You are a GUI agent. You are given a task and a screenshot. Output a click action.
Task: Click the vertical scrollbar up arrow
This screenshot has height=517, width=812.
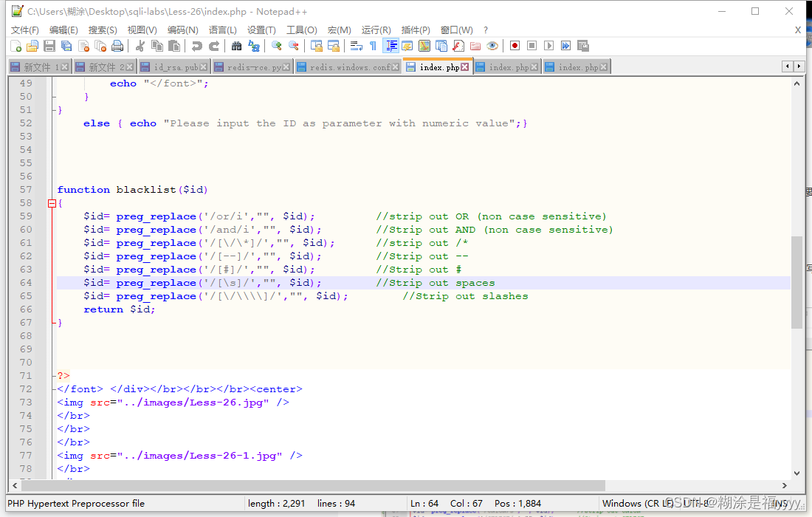pos(796,83)
